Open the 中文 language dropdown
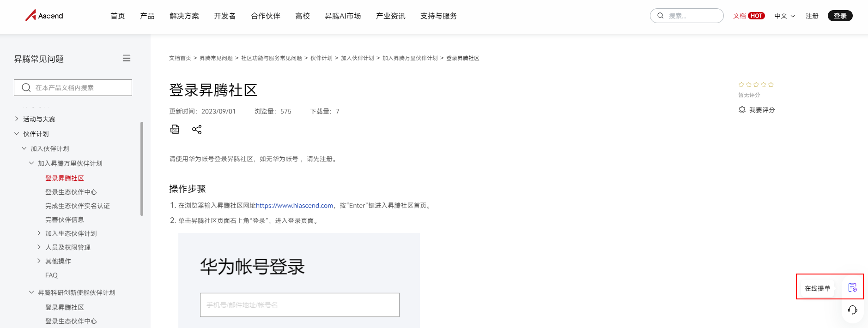The height and width of the screenshot is (328, 868). (784, 16)
